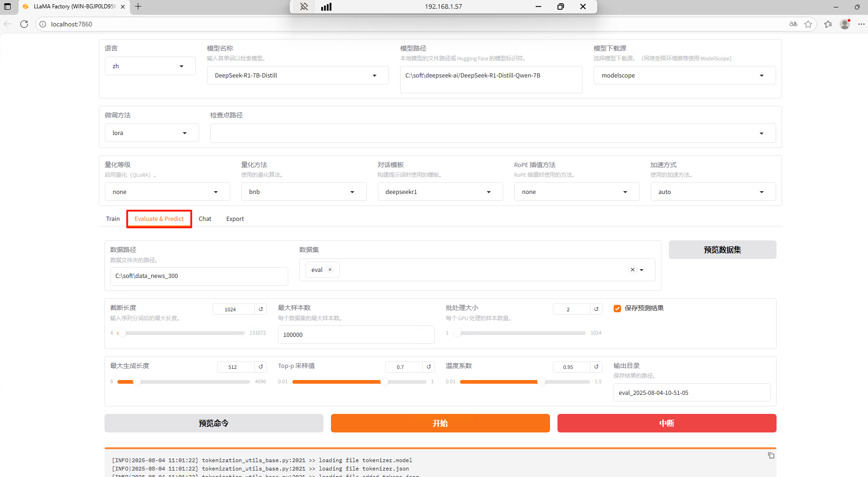Open browser settings and more menu
Viewport: 868px width, 477px height.
click(x=862, y=24)
